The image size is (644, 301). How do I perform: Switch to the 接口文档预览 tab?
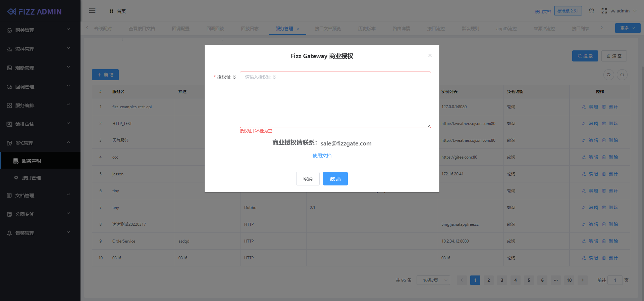tap(328, 29)
